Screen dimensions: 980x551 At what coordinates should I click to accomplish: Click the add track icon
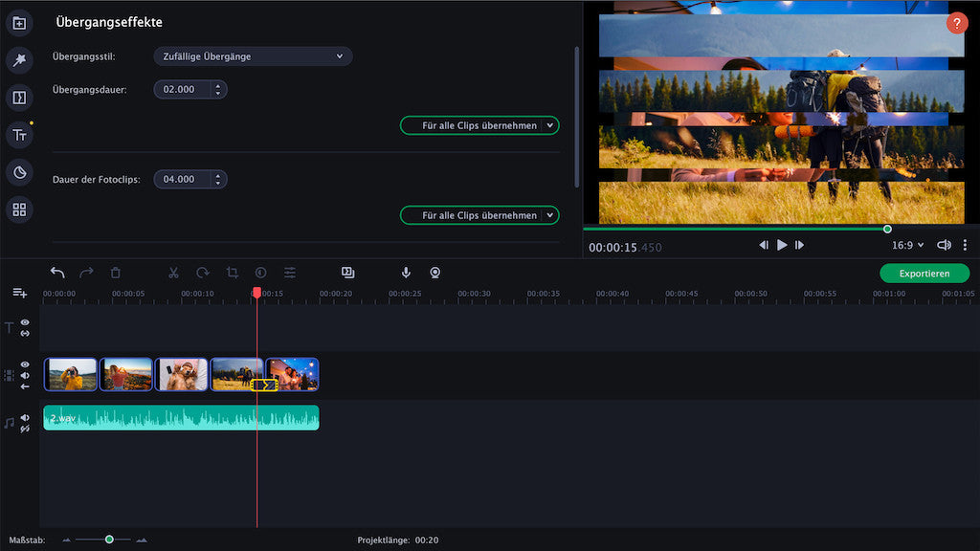(19, 293)
